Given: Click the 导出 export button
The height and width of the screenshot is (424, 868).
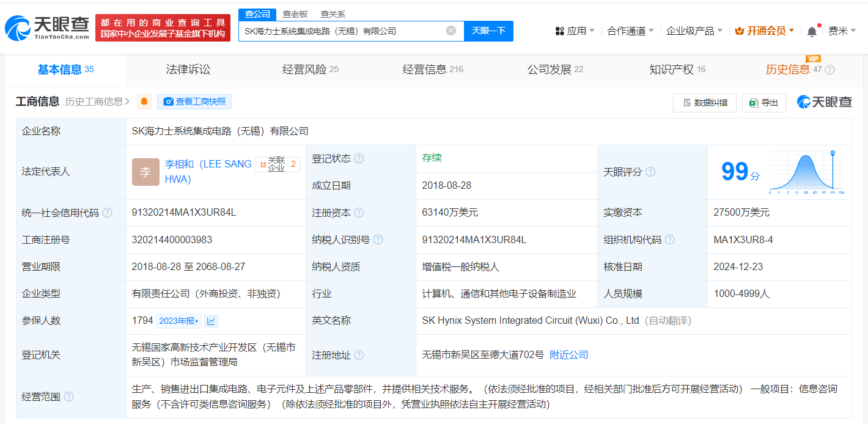Looking at the screenshot, I should tap(764, 103).
